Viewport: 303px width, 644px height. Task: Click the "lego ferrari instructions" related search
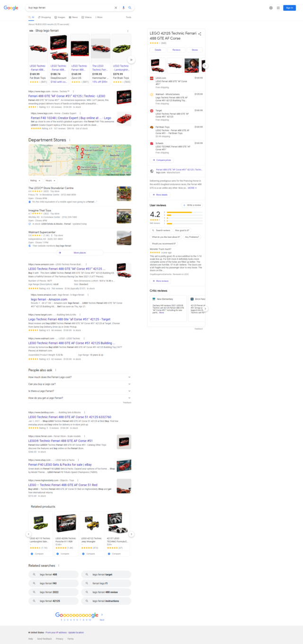[106, 601]
